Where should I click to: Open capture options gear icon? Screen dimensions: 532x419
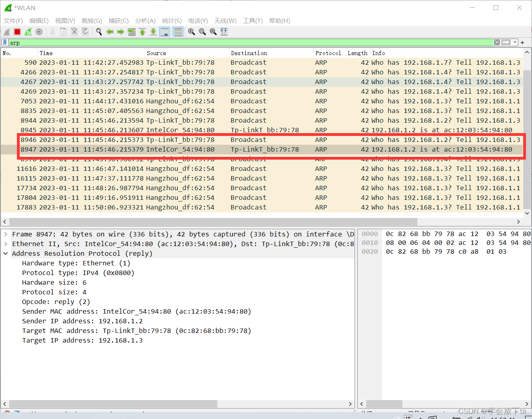pyautogui.click(x=39, y=32)
